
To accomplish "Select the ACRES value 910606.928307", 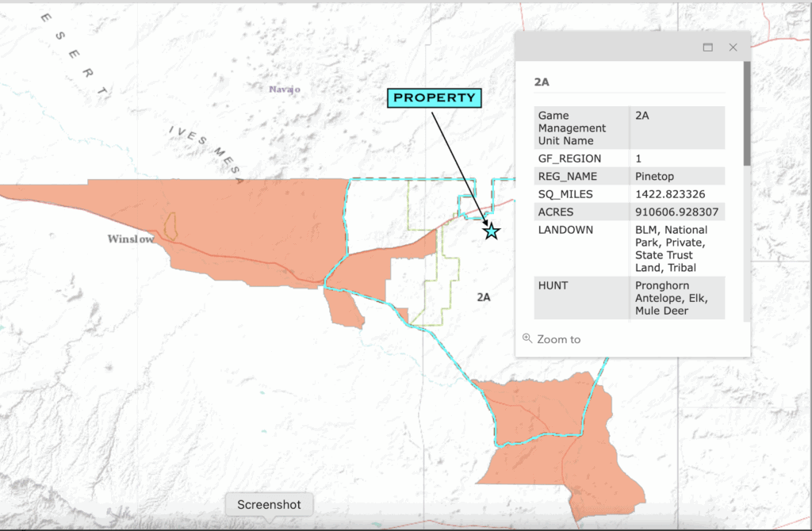I will coord(676,212).
